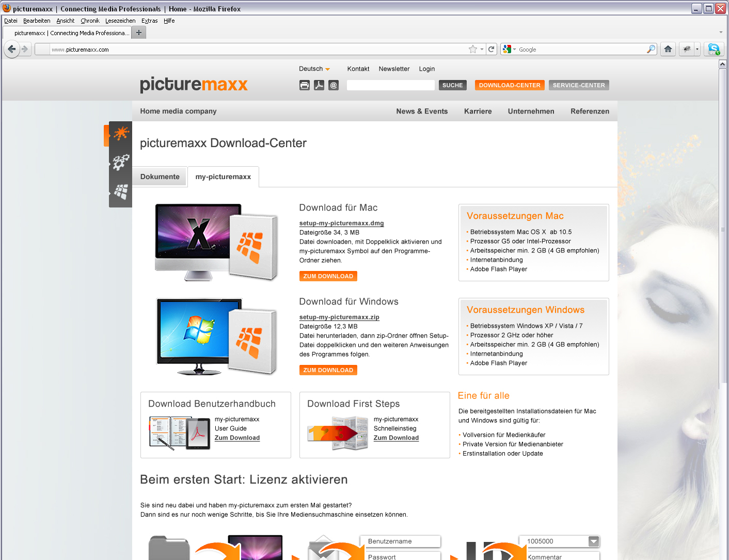Switch to the Dokumente tab
This screenshot has height=560, width=729.
point(160,177)
